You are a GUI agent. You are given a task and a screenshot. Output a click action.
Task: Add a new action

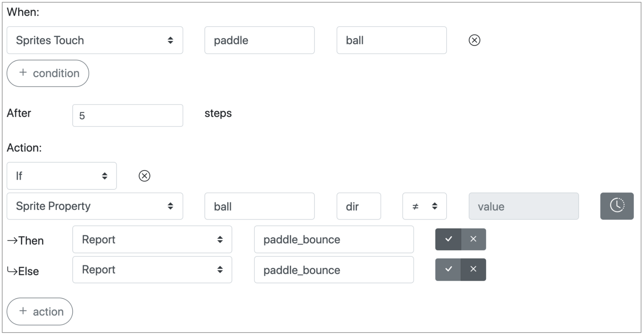[x=40, y=311]
